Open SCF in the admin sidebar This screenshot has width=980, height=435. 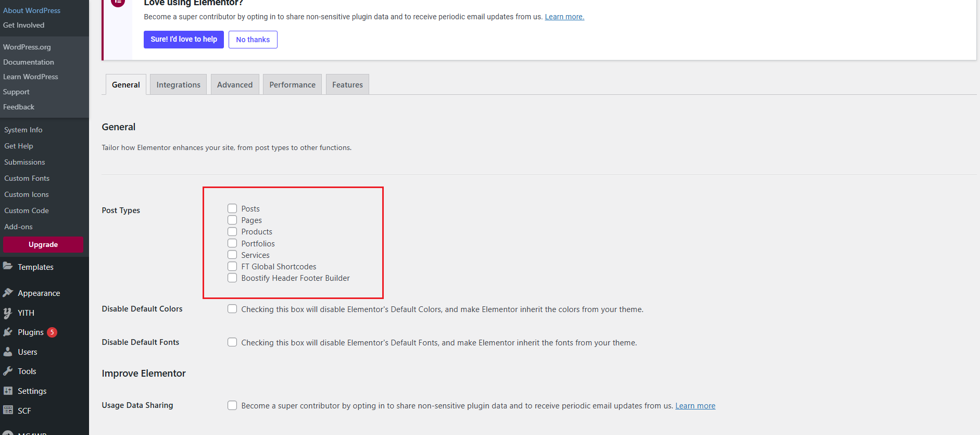pos(24,411)
